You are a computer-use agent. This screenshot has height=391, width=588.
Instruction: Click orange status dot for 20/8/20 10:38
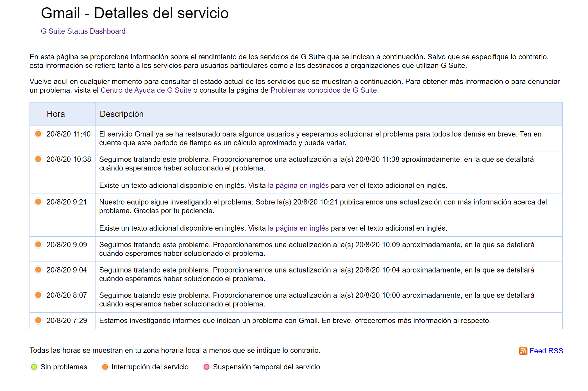38,159
